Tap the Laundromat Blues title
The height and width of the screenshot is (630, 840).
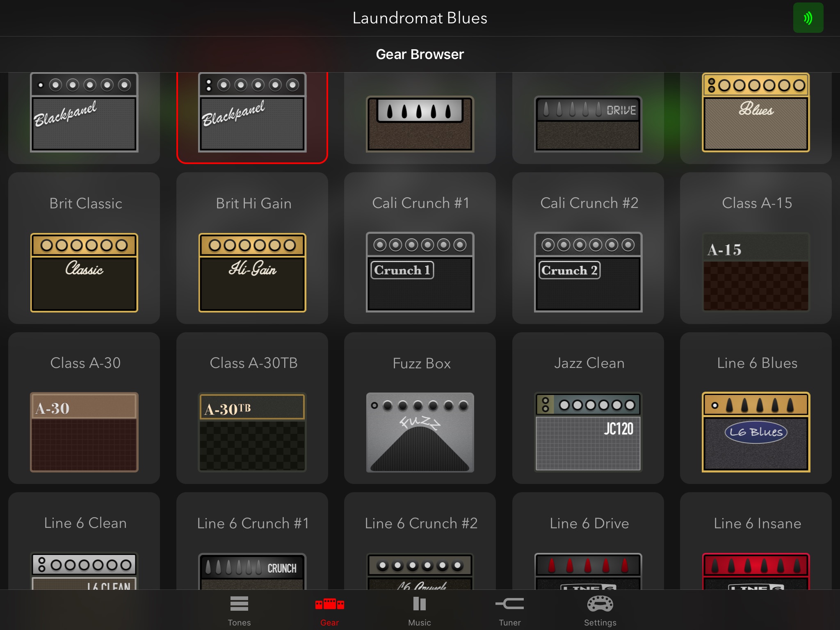[420, 18]
